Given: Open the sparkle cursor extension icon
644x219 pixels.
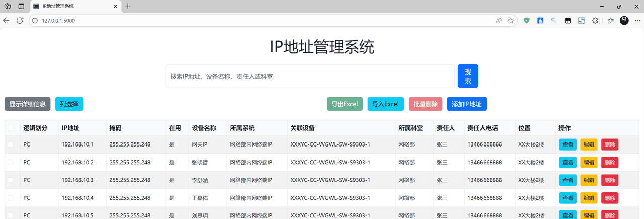Looking at the screenshot, I should coord(554,21).
